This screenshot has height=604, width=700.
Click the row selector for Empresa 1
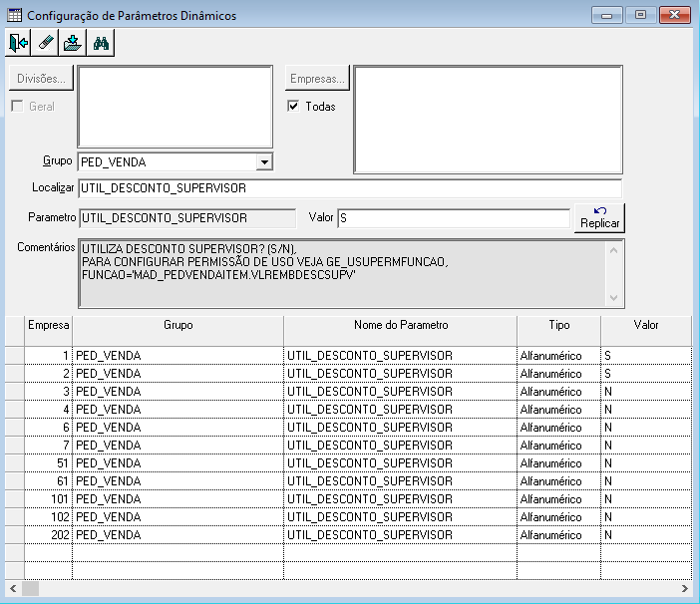point(15,356)
